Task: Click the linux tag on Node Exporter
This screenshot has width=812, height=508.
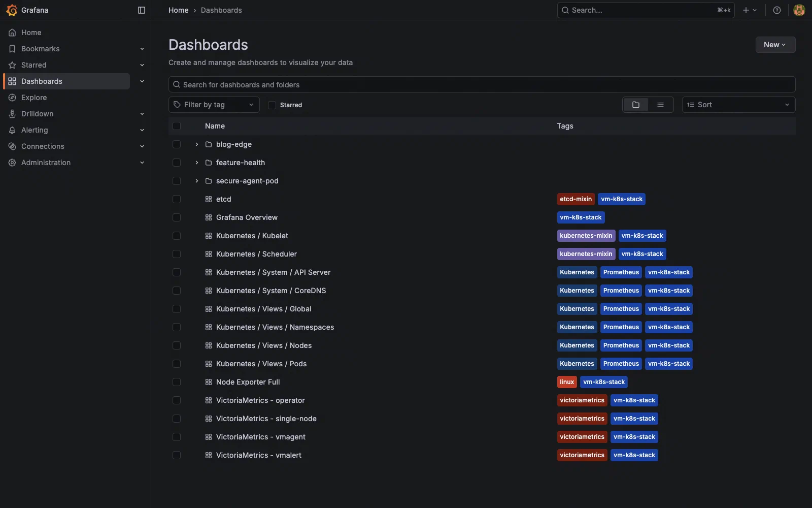Action: pyautogui.click(x=567, y=382)
